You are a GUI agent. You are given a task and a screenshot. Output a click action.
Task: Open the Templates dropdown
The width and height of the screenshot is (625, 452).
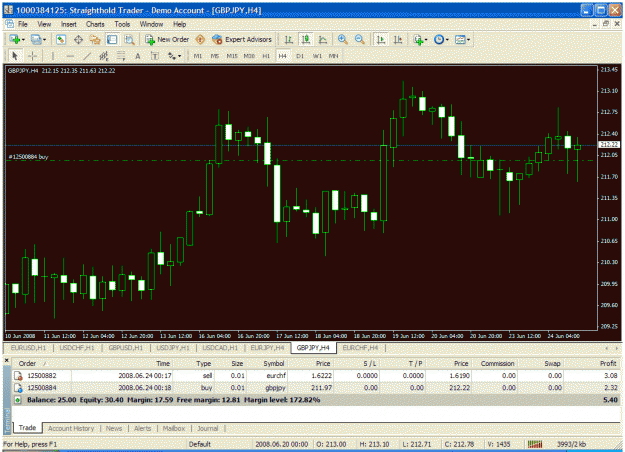pos(462,39)
